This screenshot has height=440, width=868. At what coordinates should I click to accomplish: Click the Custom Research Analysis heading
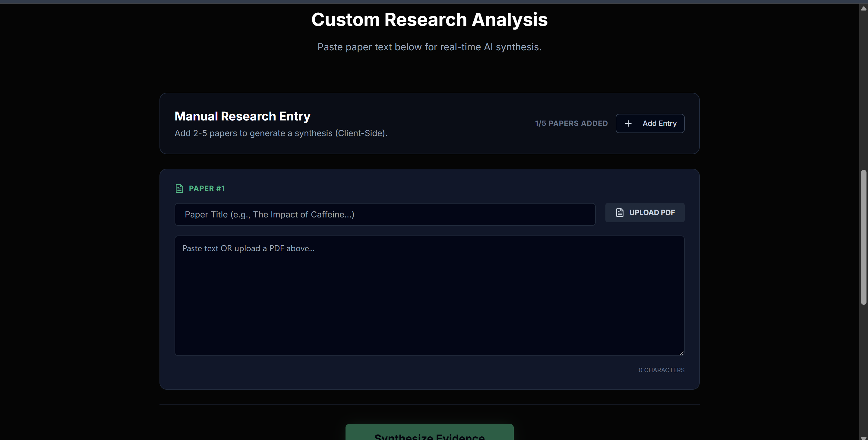pos(429,20)
